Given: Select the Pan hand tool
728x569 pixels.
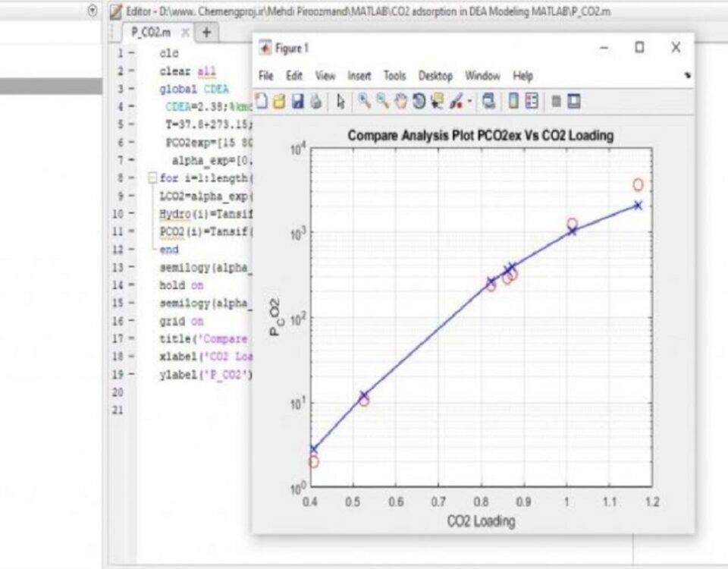Looking at the screenshot, I should (400, 101).
